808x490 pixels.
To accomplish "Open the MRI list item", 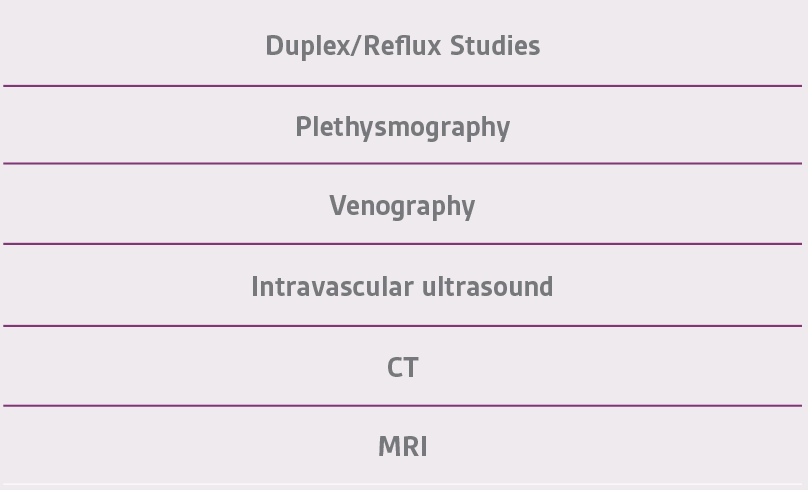I will click(402, 445).
